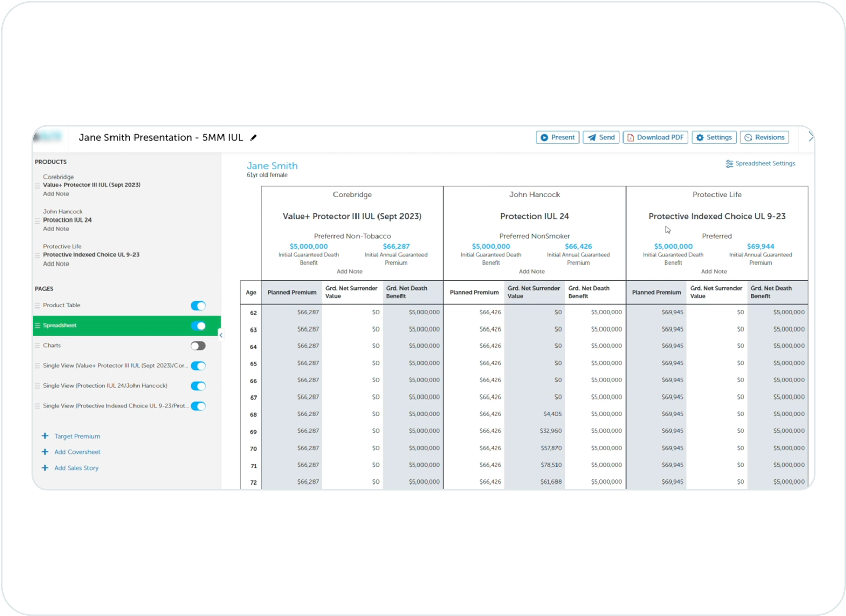Click drag handle for Charts page
The image size is (846, 616).
(x=37, y=346)
